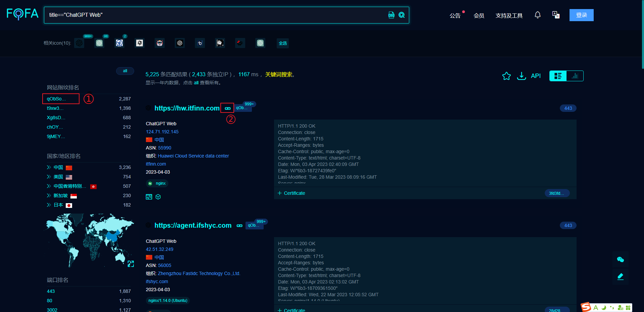The image size is (644, 312).
Task: Select the tenth related green icon
Action: tap(260, 43)
